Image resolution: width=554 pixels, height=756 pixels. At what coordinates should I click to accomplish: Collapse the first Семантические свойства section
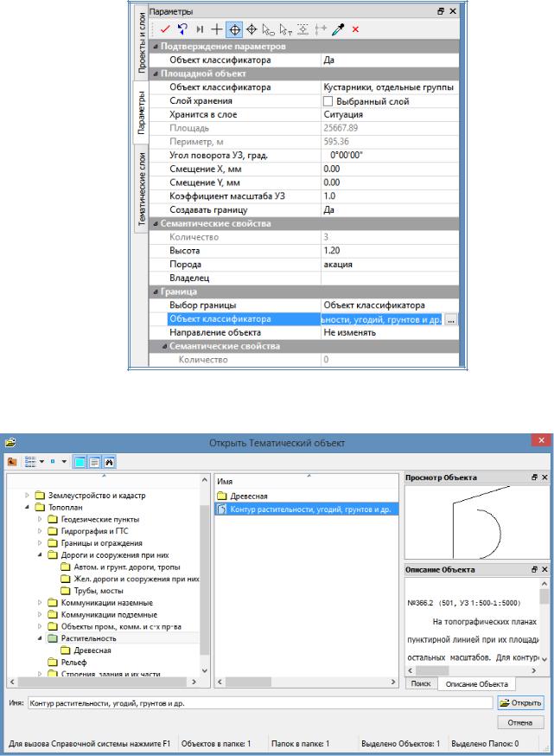point(156,224)
